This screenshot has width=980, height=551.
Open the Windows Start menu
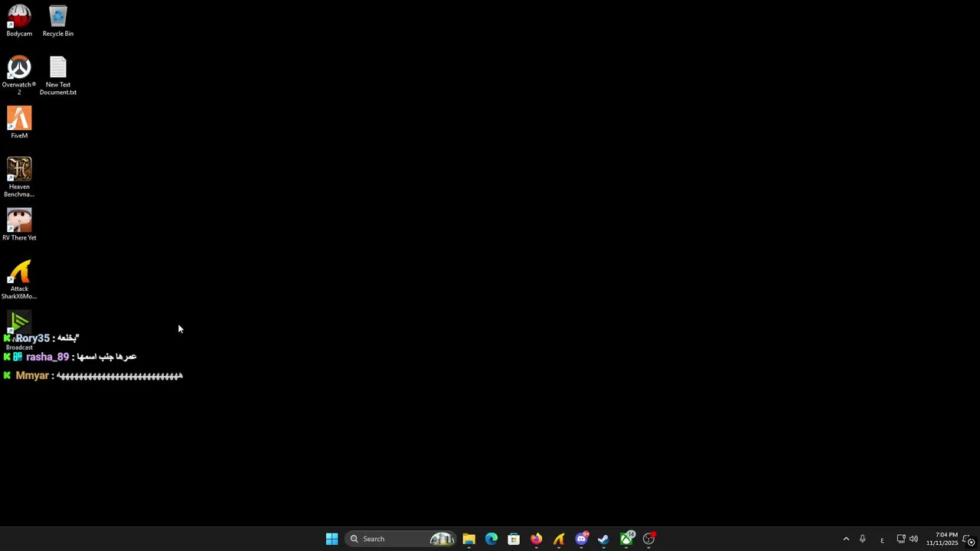click(x=332, y=539)
